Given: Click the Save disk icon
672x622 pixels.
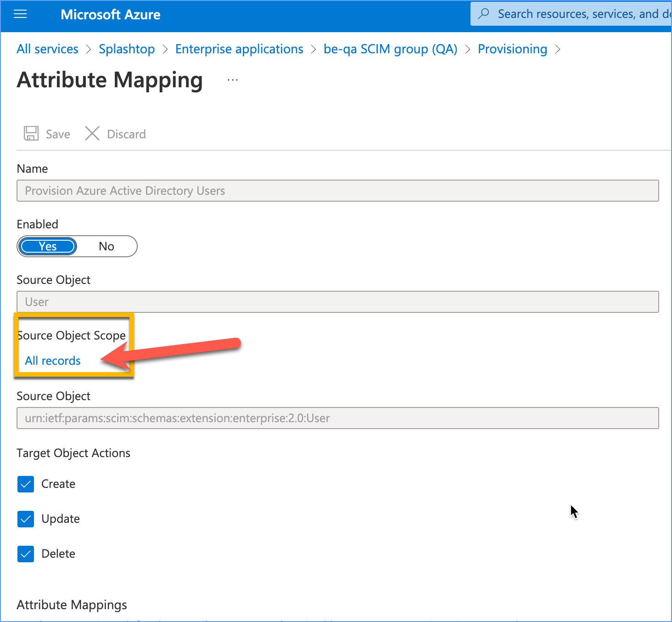Looking at the screenshot, I should click(x=31, y=134).
